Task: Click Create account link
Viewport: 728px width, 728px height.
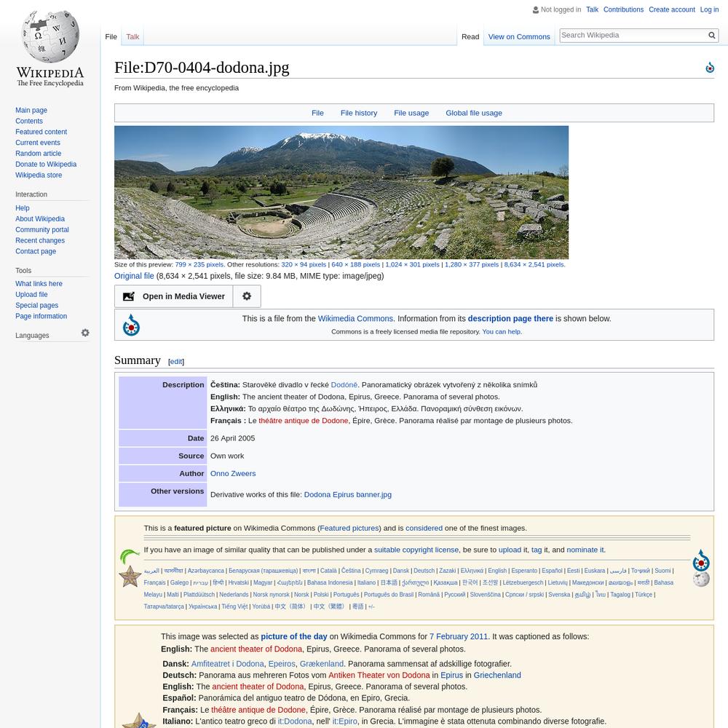Action: tap(671, 9)
